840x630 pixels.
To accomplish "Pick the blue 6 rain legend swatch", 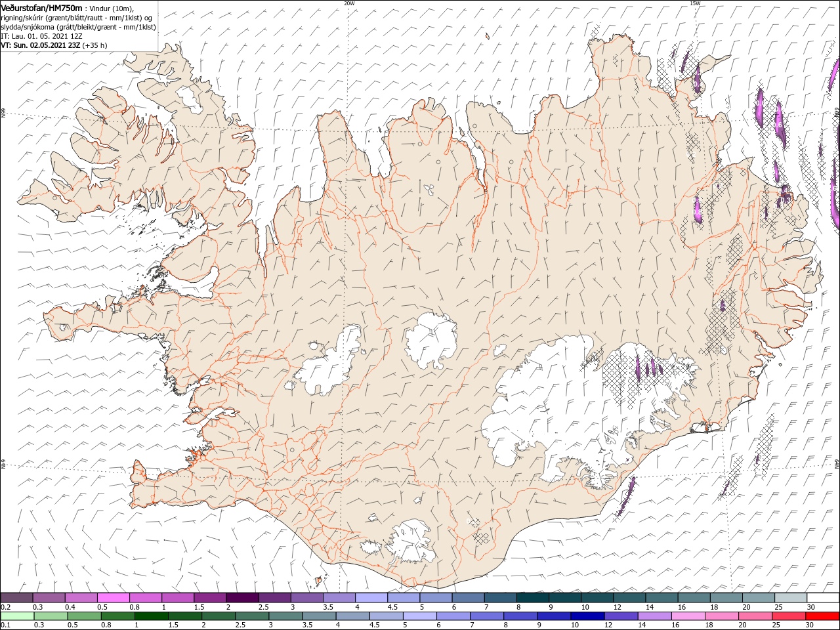I will 453,616.
